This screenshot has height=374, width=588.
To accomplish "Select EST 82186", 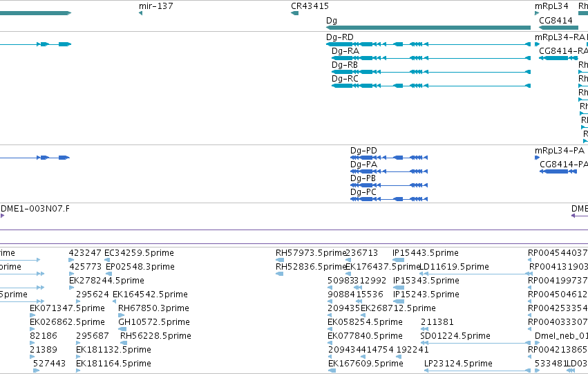I will pyautogui.click(x=44, y=336).
